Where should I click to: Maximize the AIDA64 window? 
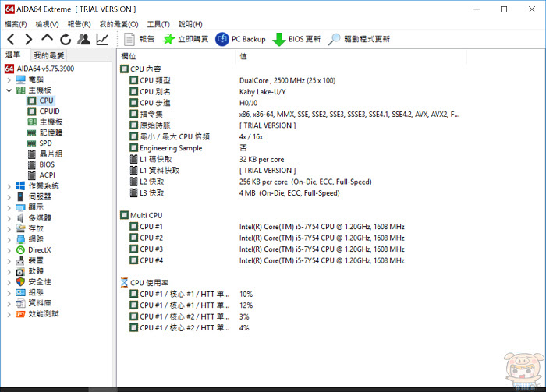pos(504,9)
